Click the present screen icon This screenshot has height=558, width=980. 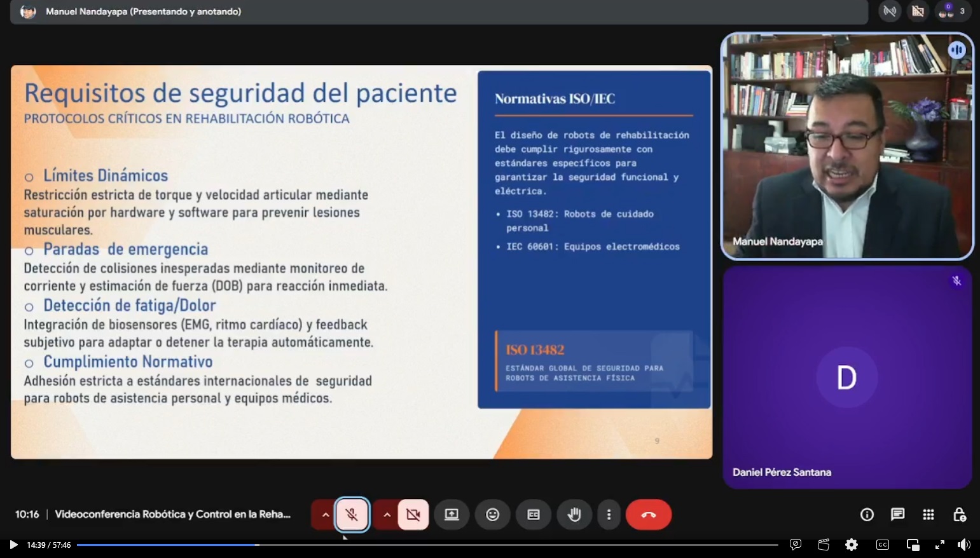pos(452,515)
